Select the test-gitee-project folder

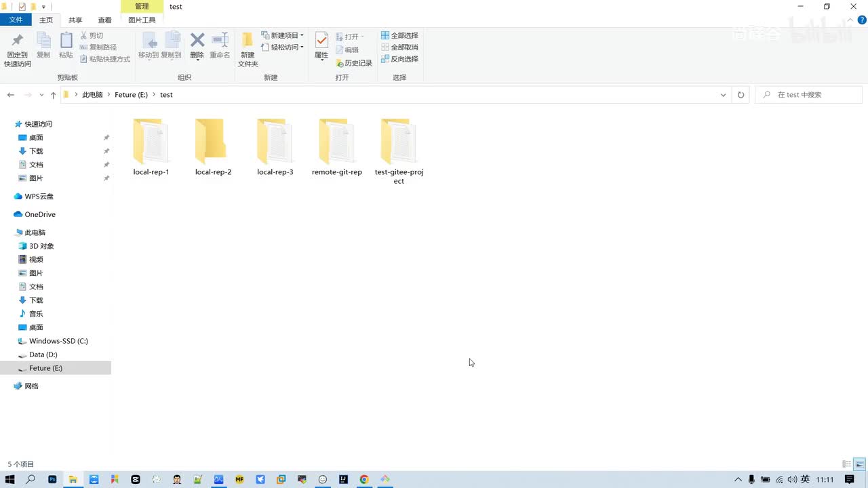(399, 151)
